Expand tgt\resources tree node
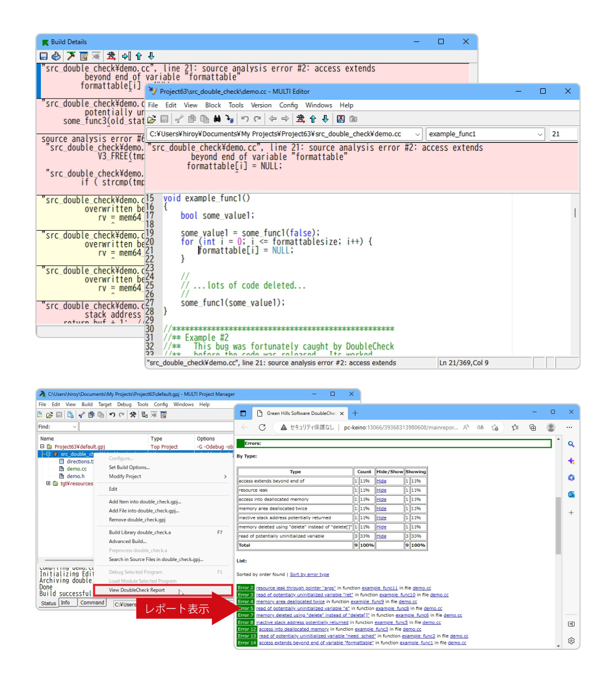 (x=48, y=483)
